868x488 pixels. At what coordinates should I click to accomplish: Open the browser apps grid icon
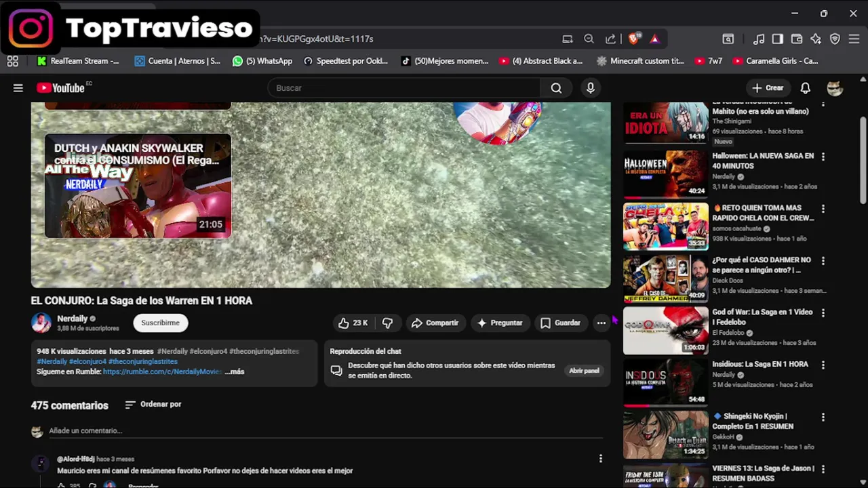(x=12, y=61)
